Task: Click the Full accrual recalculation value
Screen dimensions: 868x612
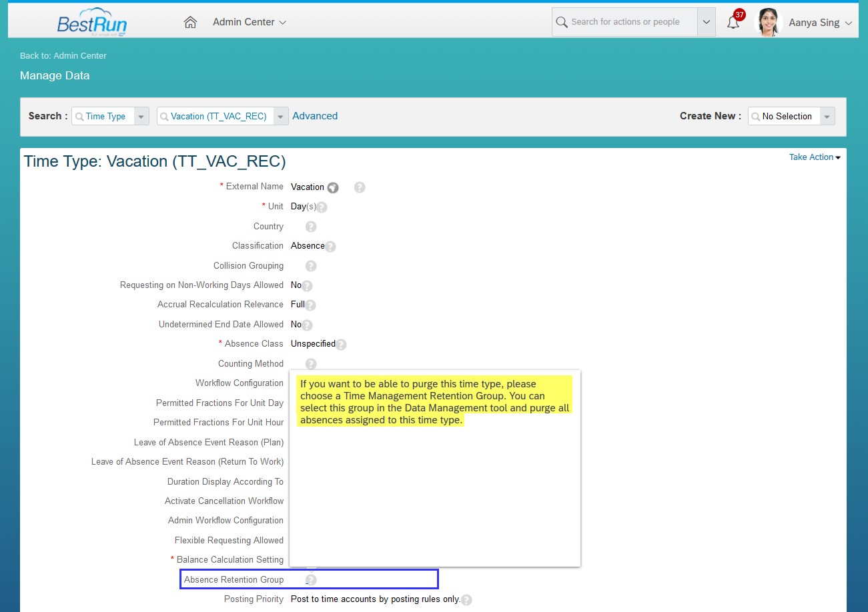Action: point(298,305)
